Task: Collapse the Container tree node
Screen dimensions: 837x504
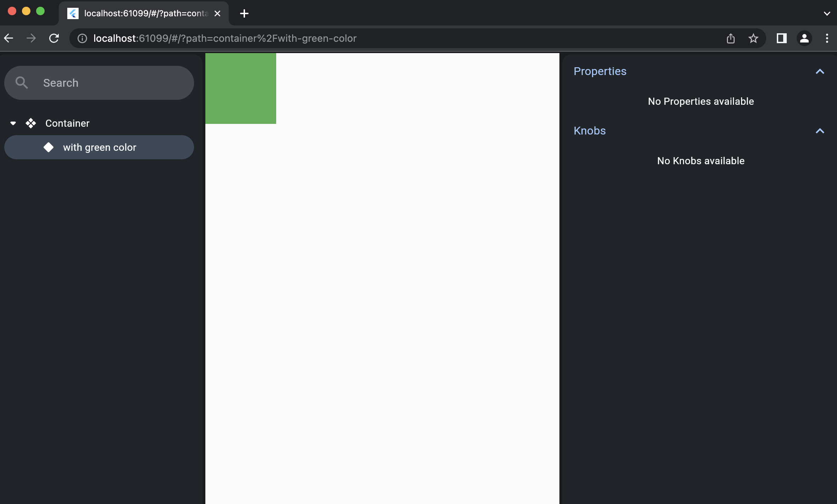Action: pos(13,123)
